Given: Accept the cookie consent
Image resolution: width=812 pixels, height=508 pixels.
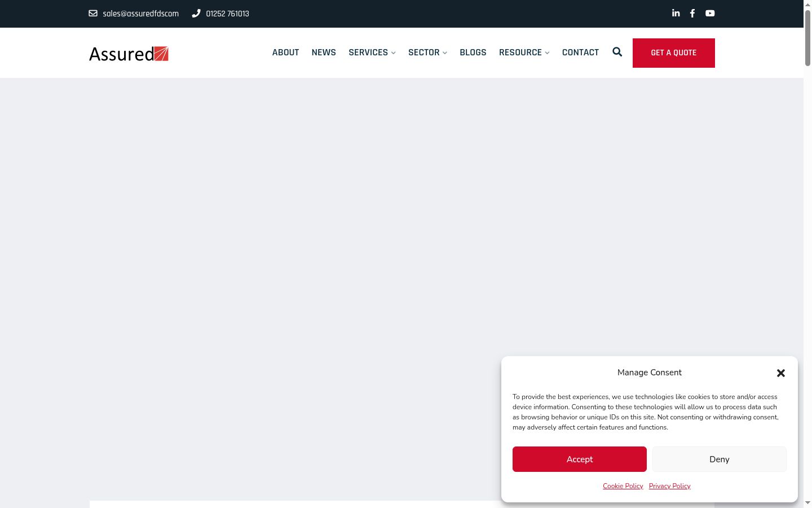Looking at the screenshot, I should (580, 459).
